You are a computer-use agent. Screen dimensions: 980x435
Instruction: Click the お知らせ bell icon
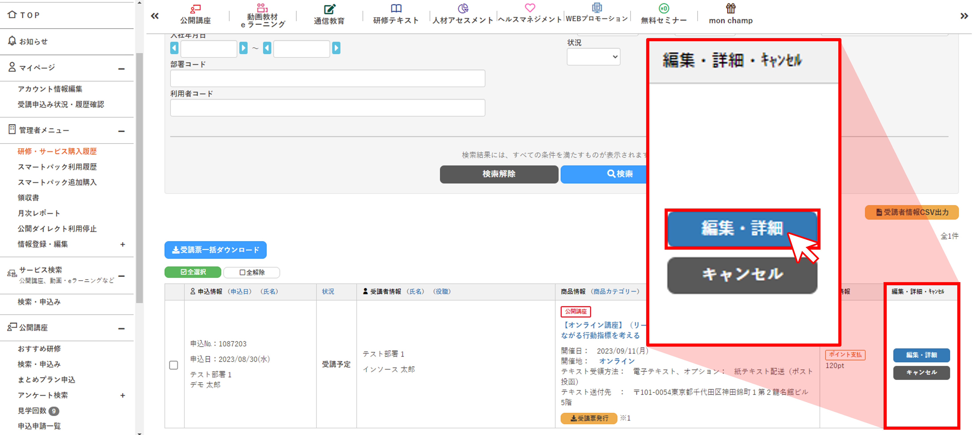[12, 41]
